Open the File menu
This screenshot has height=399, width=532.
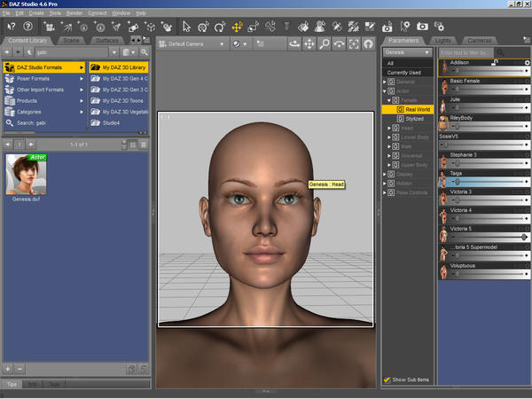click(x=6, y=13)
